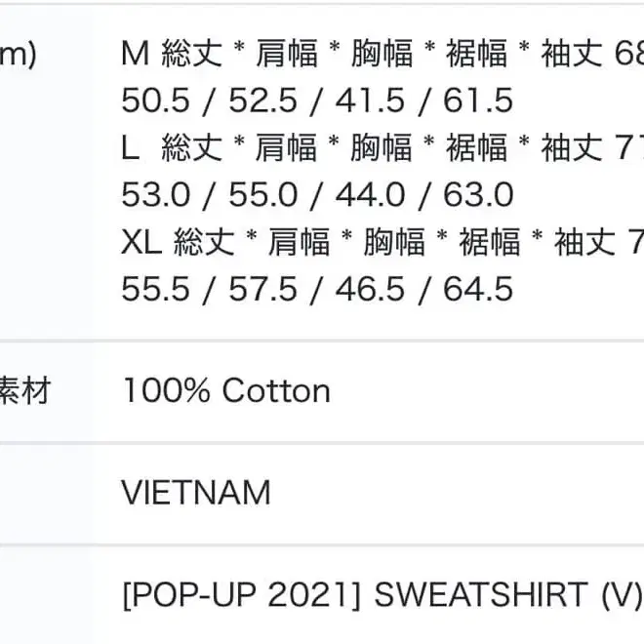
Task: Click the 44.0 measurement value
Action: 371,195
